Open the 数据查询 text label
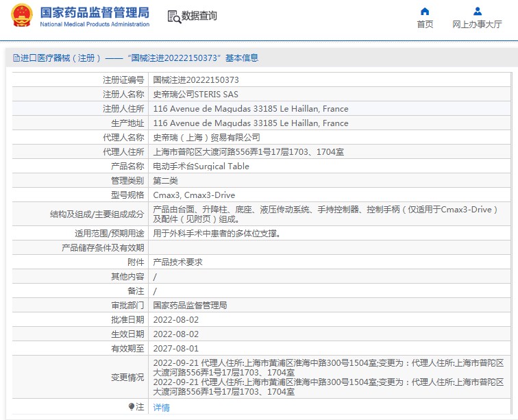The image size is (518, 420). (x=199, y=16)
